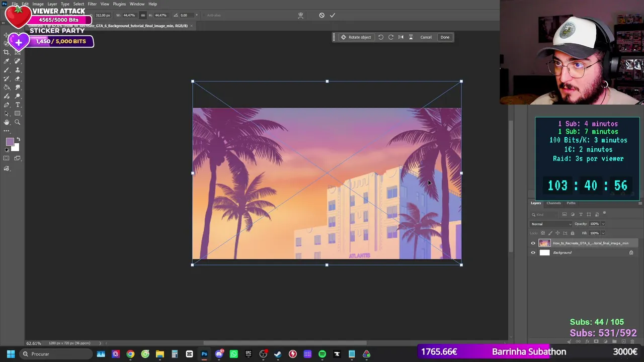Flip the image vertically from the taskbar
Screen dimensions: 644x362
tap(411, 37)
